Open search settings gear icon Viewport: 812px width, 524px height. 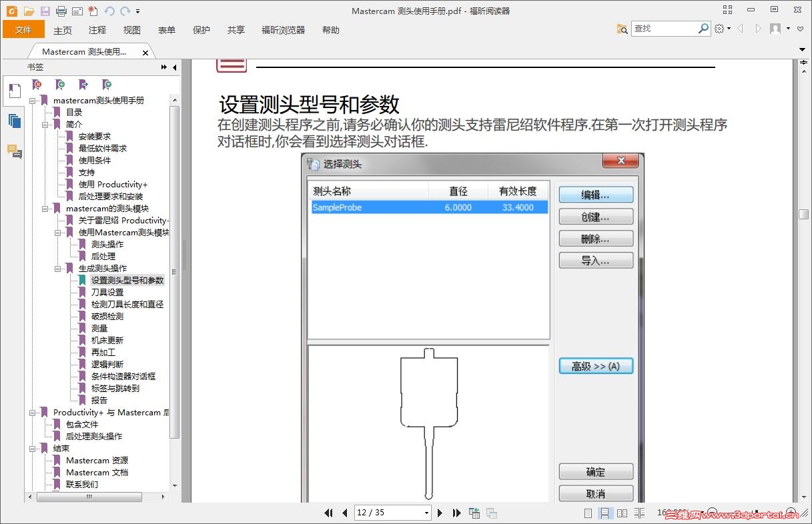click(719, 29)
